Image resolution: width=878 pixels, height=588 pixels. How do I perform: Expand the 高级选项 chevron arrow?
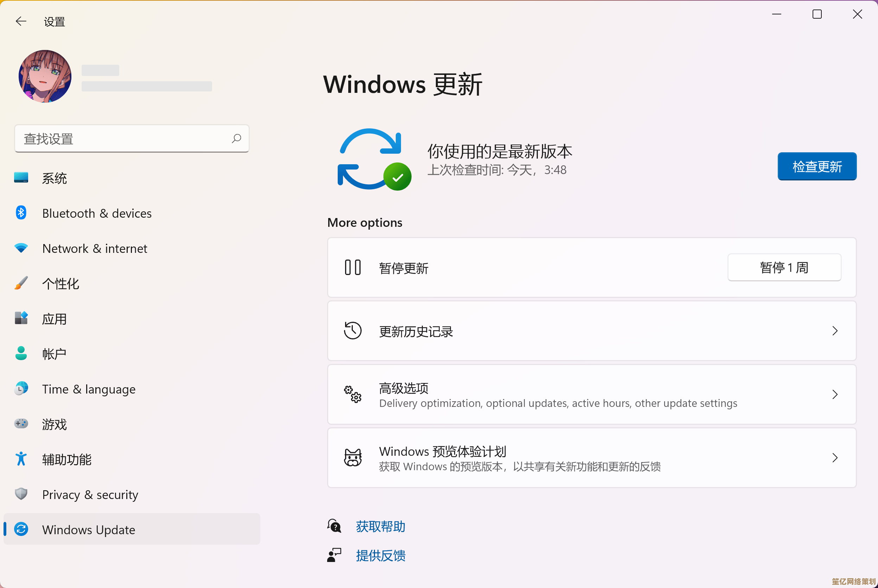[835, 395]
